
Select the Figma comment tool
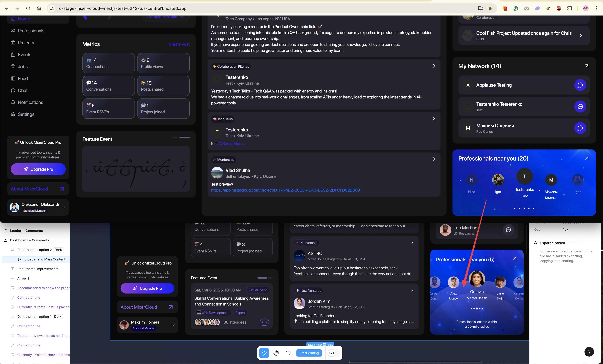tap(288, 353)
